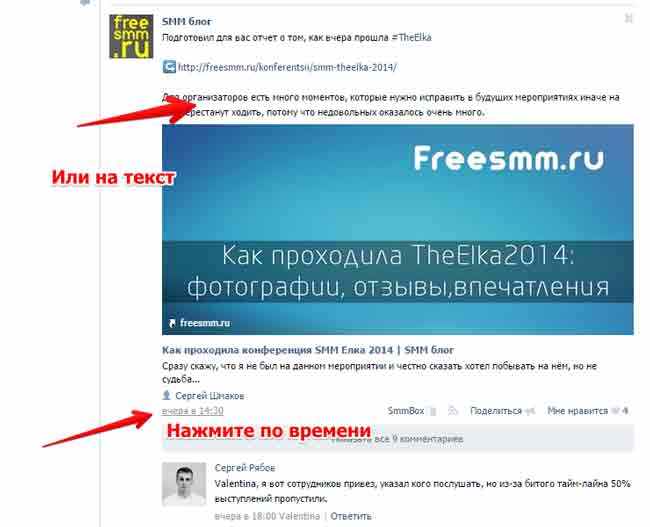Open article title Как проходила конференция SMM Елка 2014
Image resolution: width=650 pixels, height=527 pixels.
(308, 350)
